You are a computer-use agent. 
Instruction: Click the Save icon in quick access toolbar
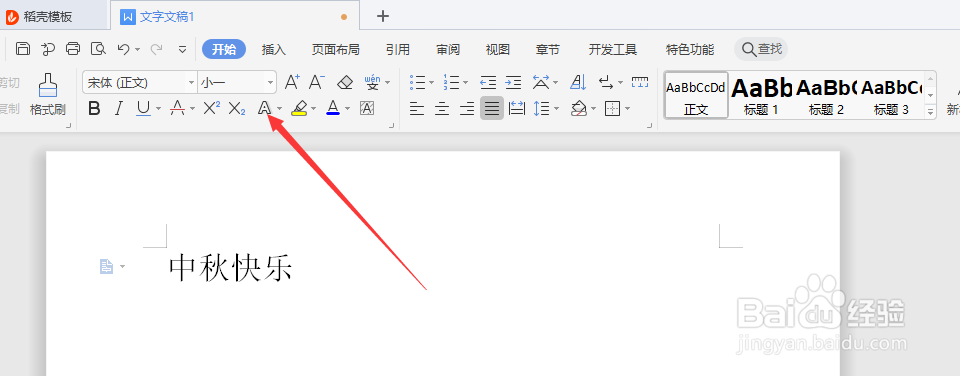(23, 49)
